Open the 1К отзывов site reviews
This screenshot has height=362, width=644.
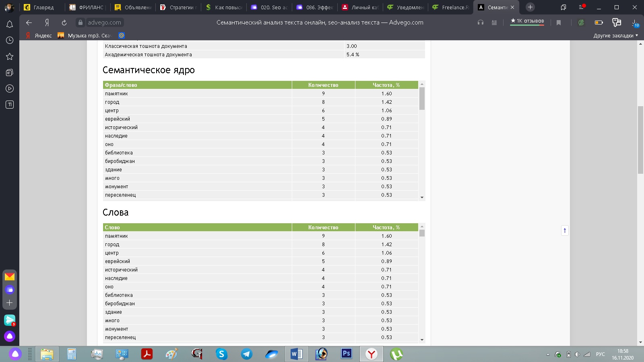(527, 21)
